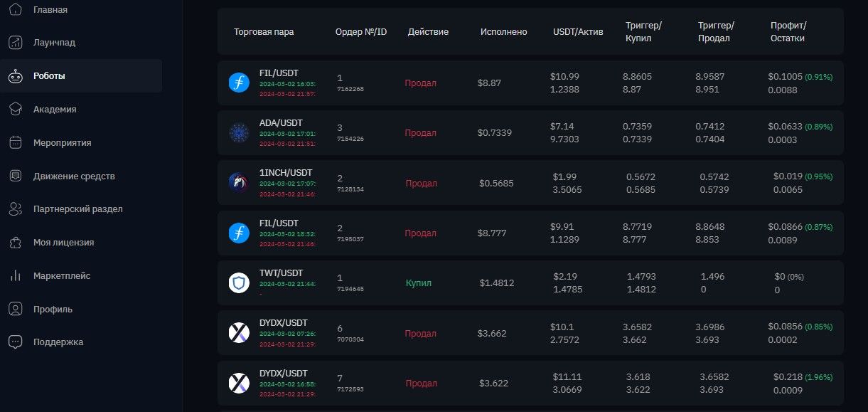Click the Торговая пара column header
This screenshot has width=868, height=412.
pos(264,32)
